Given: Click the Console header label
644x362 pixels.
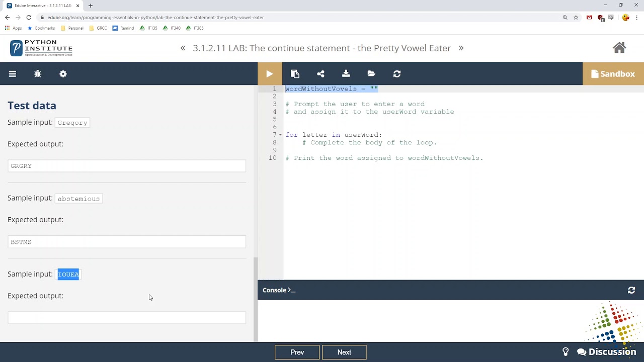Looking at the screenshot, I should (279, 290).
